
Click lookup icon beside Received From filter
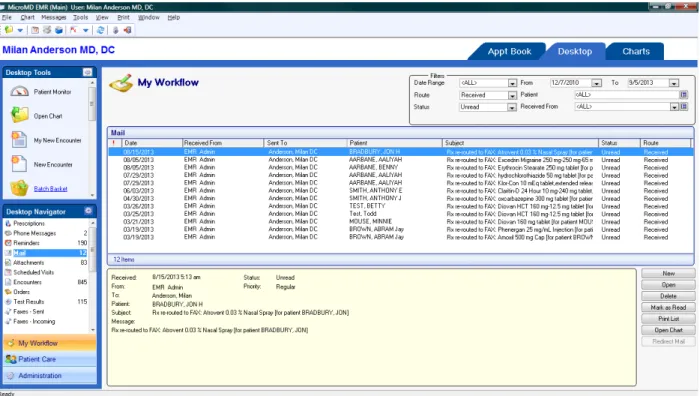tap(683, 106)
